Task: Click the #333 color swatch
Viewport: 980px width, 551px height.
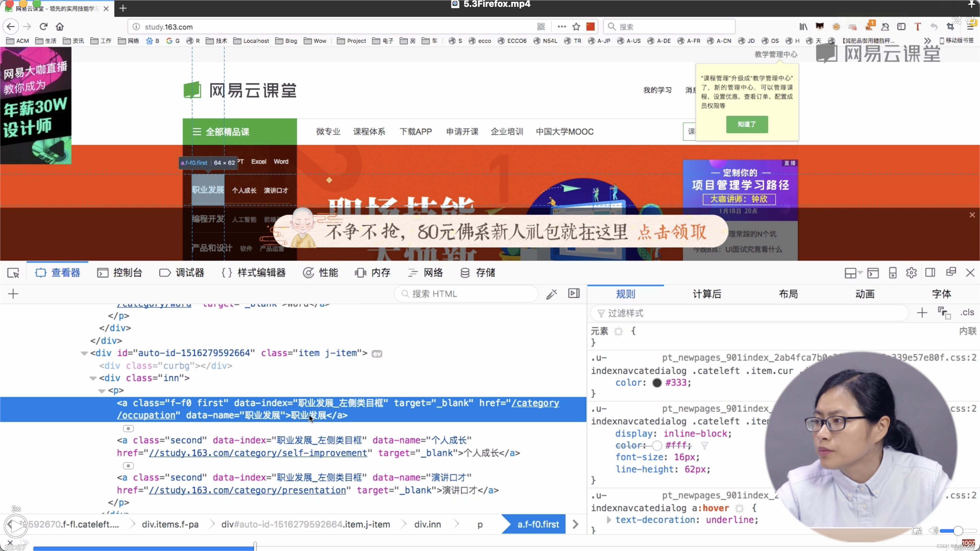Action: (657, 383)
